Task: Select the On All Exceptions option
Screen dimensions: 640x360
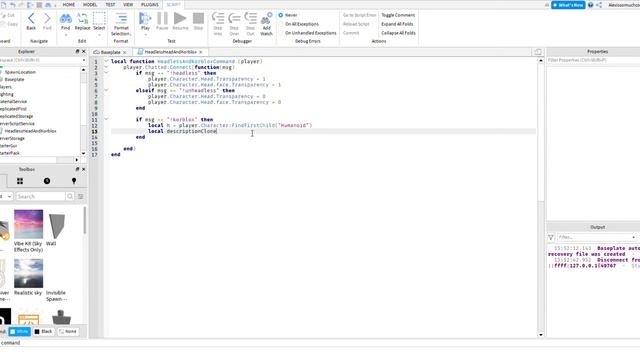Action: click(299, 24)
